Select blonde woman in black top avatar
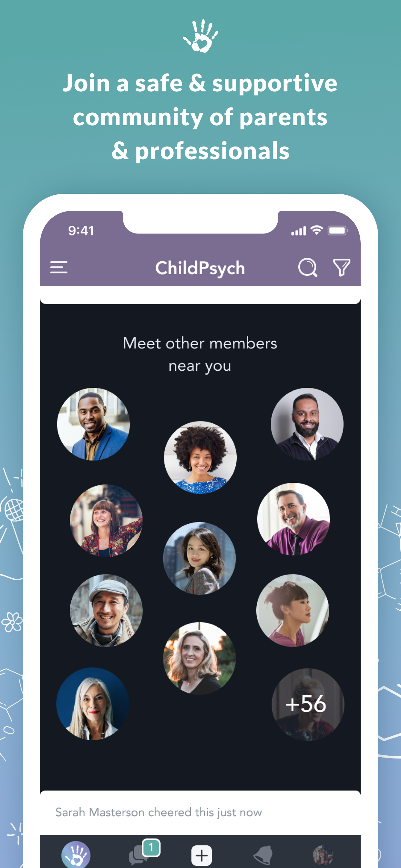Screen dimensions: 401x868 point(200,658)
